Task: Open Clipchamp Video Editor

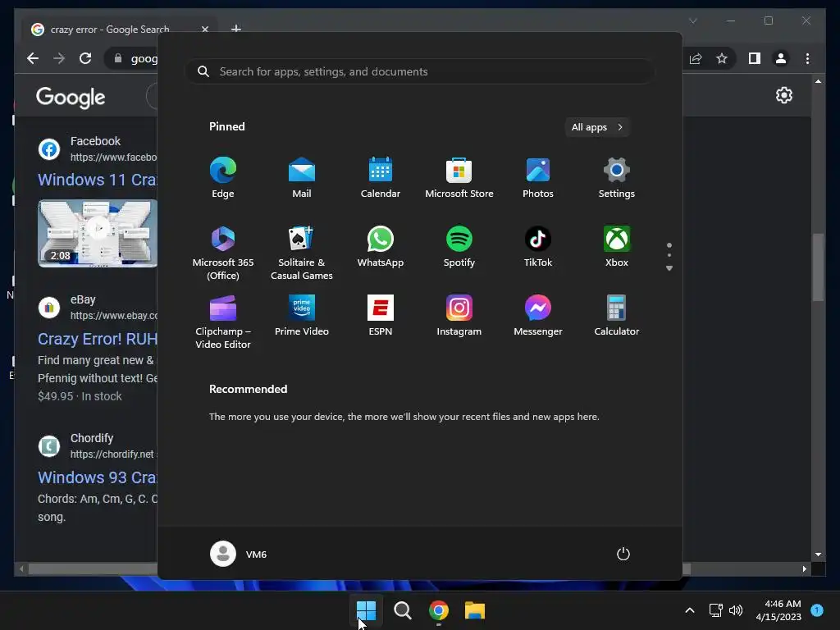Action: tap(223, 322)
